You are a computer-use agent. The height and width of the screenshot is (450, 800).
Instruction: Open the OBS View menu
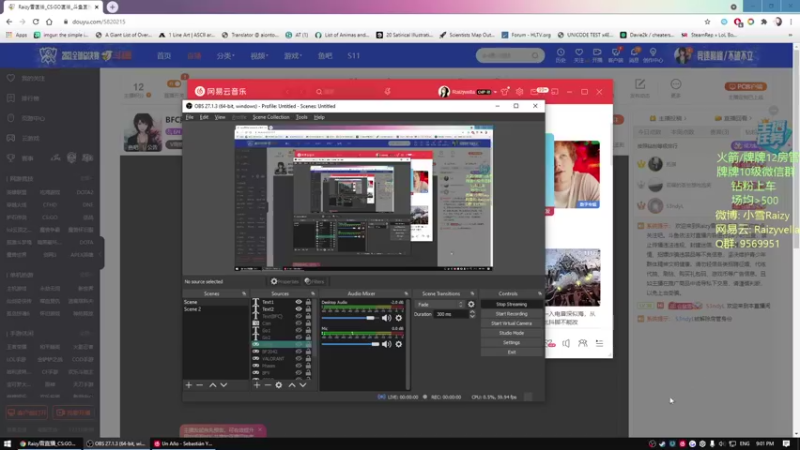tap(220, 117)
